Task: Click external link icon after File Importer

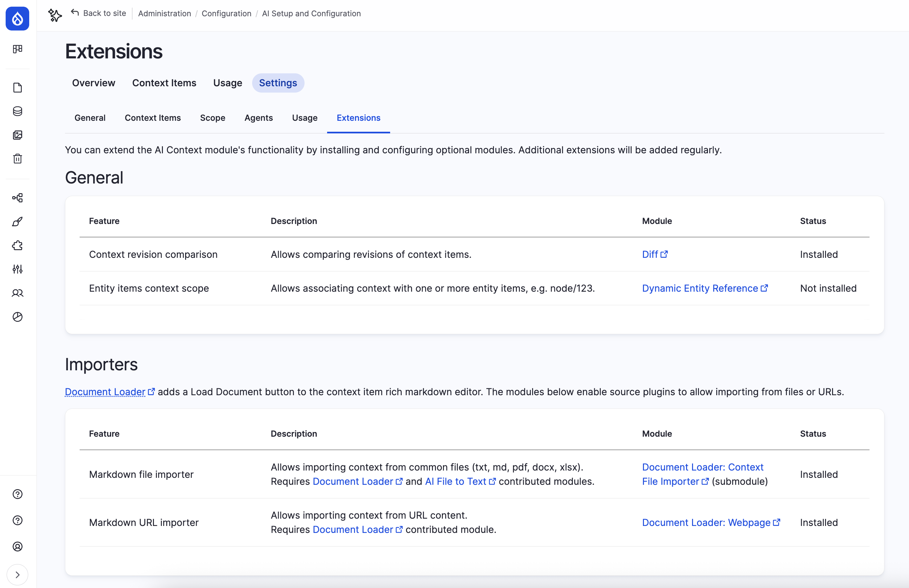Action: point(706,481)
